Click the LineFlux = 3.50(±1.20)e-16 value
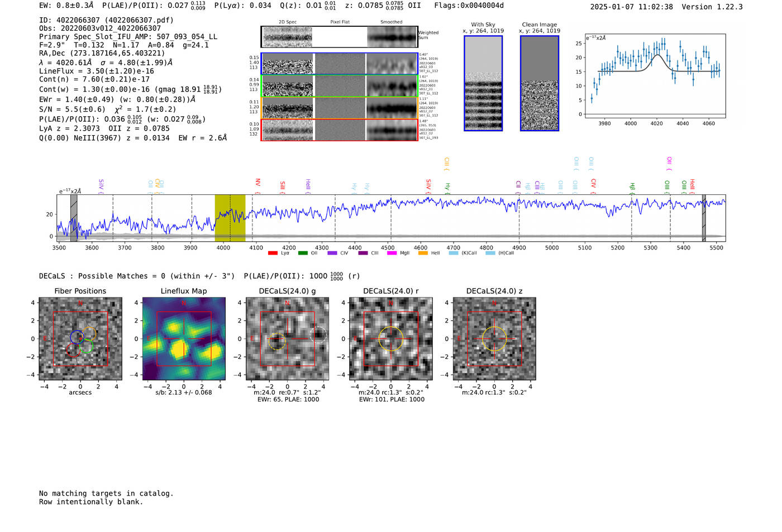 [x=97, y=71]
